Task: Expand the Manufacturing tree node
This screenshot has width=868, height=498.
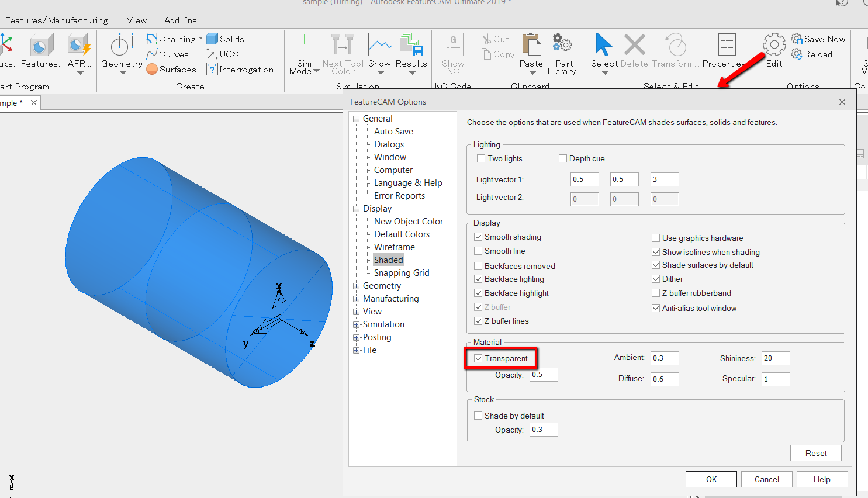Action: 356,298
